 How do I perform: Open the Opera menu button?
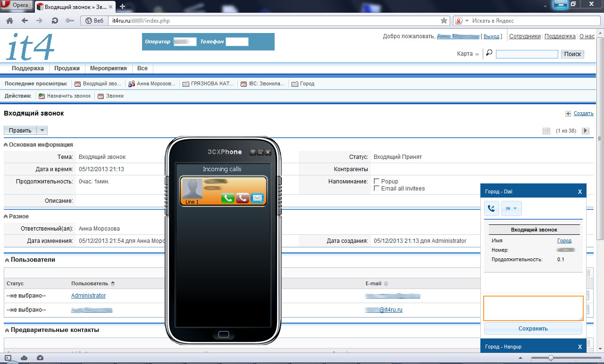coord(17,6)
